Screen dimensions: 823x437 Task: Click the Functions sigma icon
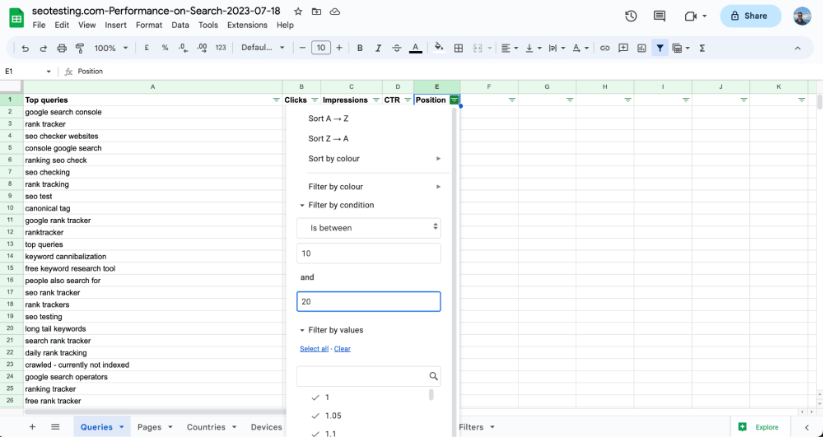click(x=702, y=48)
